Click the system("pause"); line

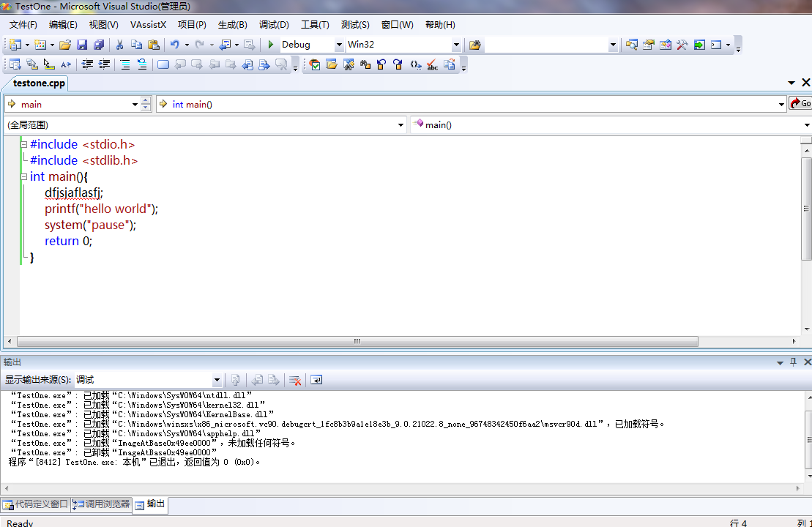click(90, 225)
